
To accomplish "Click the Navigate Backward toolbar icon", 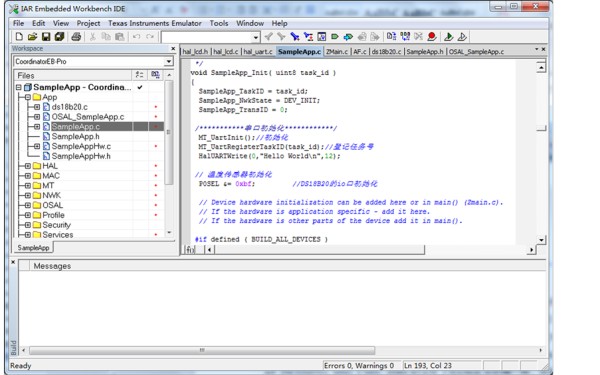I will pyautogui.click(x=362, y=37).
